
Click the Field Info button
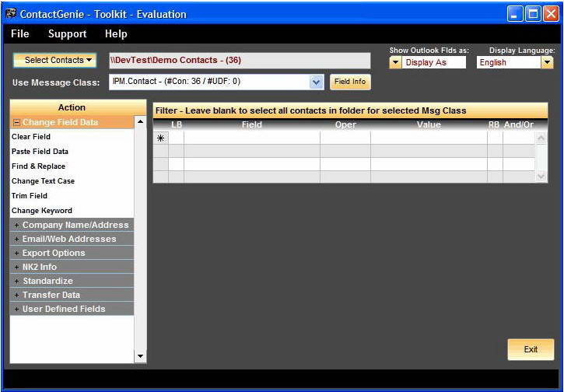tap(350, 82)
